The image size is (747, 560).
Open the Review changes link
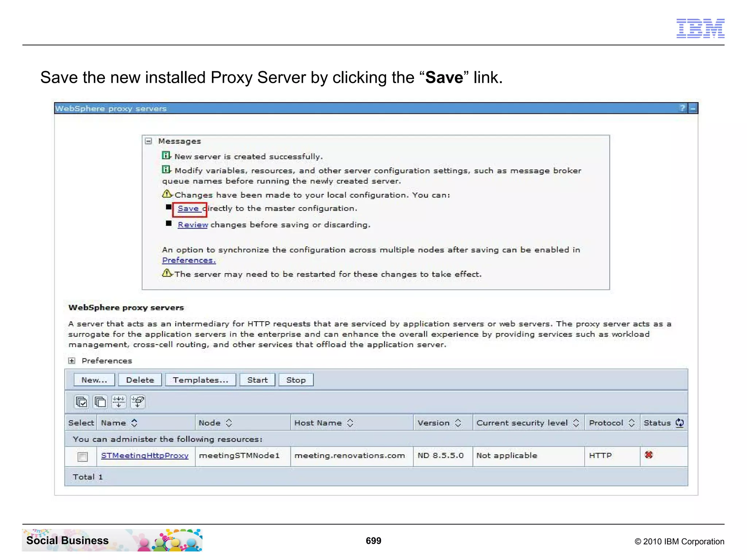pyautogui.click(x=193, y=225)
